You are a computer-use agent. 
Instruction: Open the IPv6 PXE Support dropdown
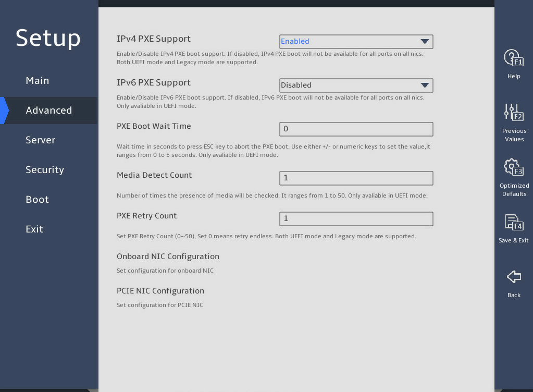pyautogui.click(x=356, y=85)
